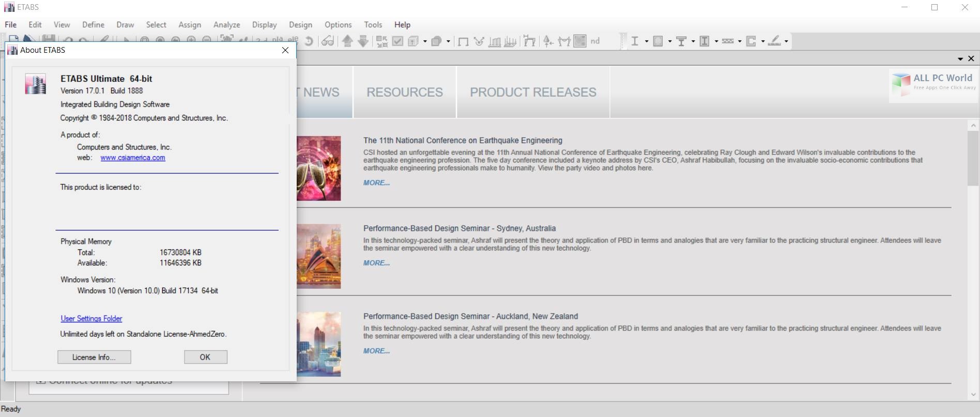Click the show forces/joint reactions icon
Viewport: 980px width, 417px height.
pyautogui.click(x=479, y=41)
